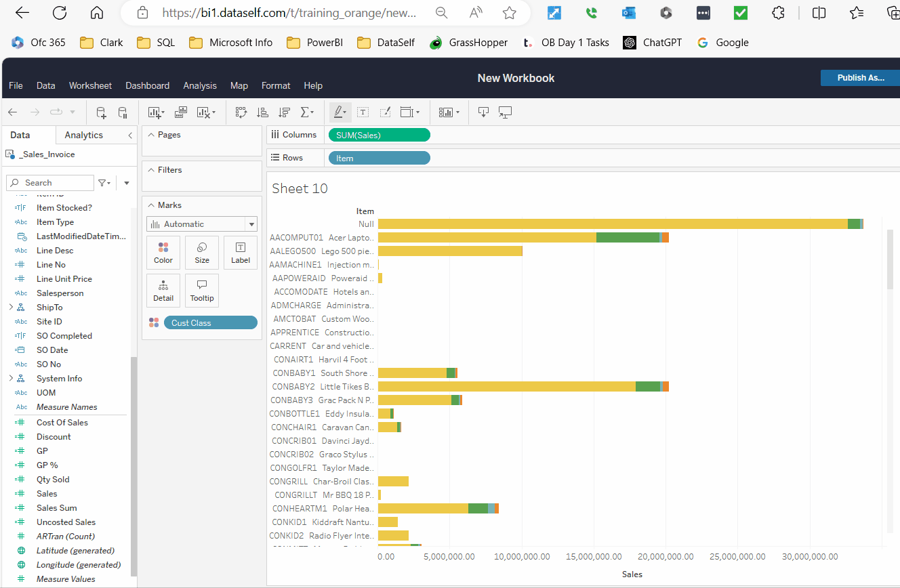The width and height of the screenshot is (900, 588).
Task: Click the Presentation Mode toolbar icon
Action: pyautogui.click(x=505, y=112)
